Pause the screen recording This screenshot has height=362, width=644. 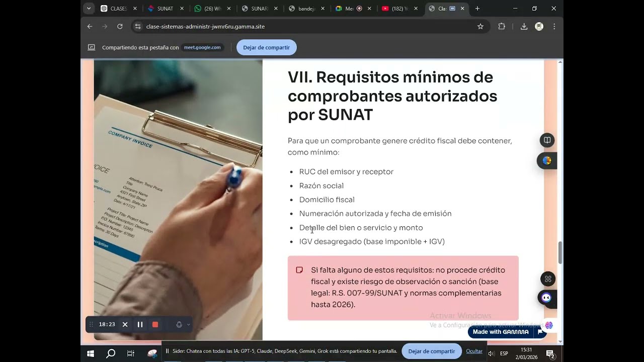140,324
